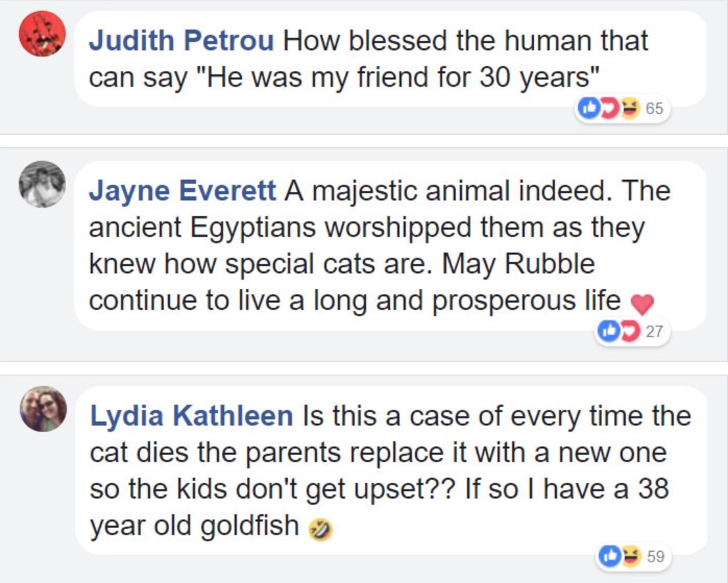
Task: Click the Like reaction icon on Lydia's comment
Action: click(609, 556)
